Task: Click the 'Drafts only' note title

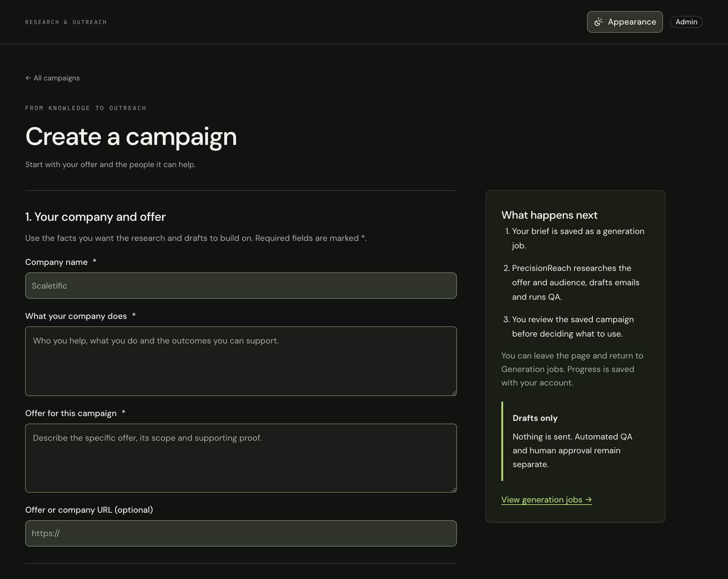Action: 535,418
